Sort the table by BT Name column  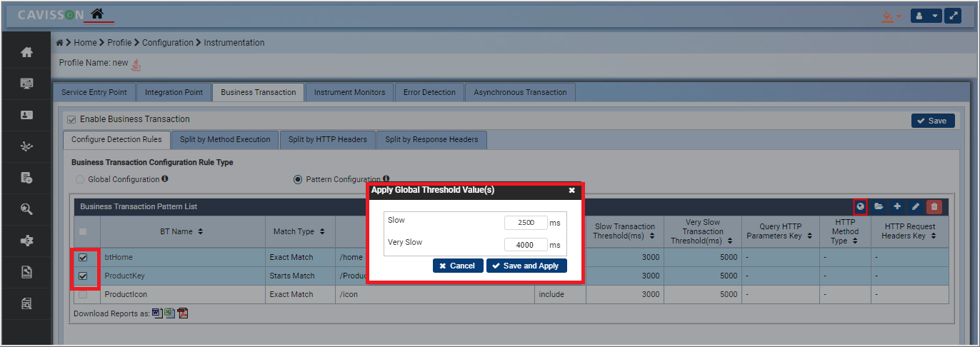[181, 231]
